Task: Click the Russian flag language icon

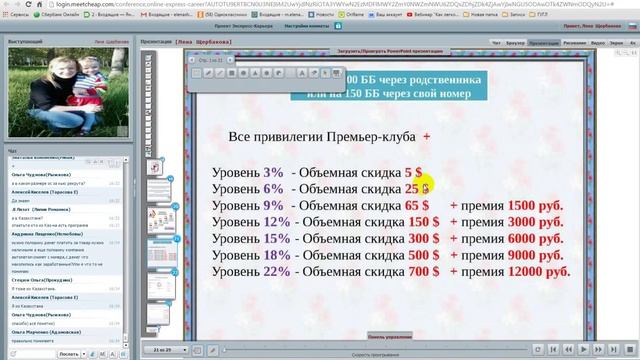Action: (632, 26)
